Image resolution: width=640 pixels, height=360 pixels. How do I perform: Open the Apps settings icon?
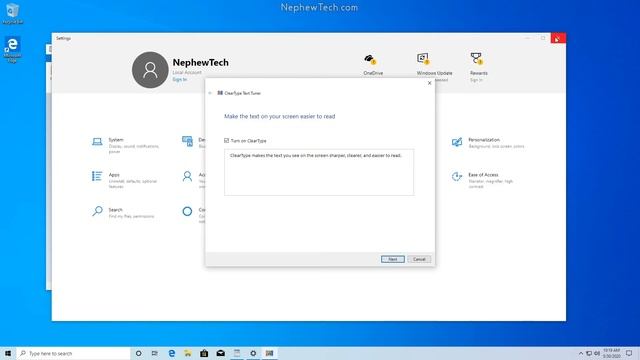tap(97, 176)
